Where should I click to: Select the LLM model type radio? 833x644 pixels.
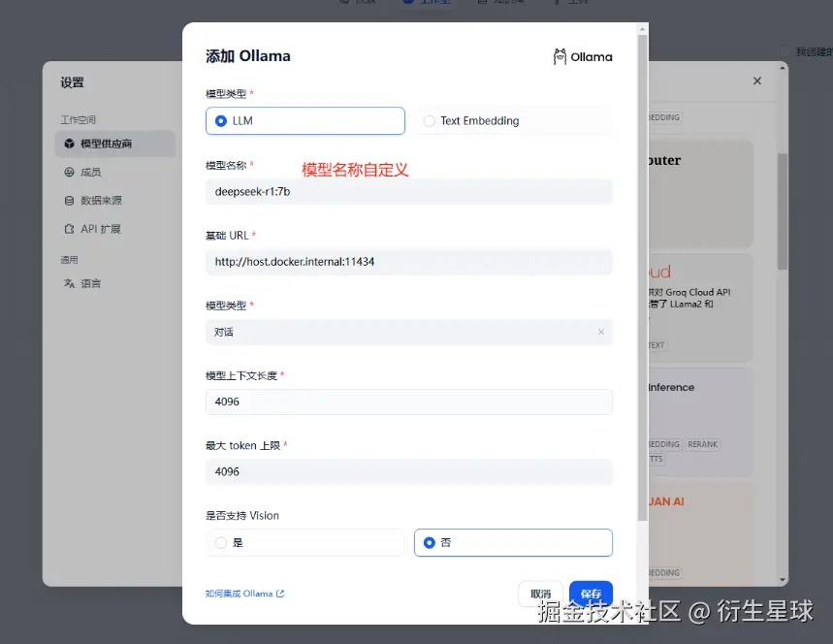(304, 120)
